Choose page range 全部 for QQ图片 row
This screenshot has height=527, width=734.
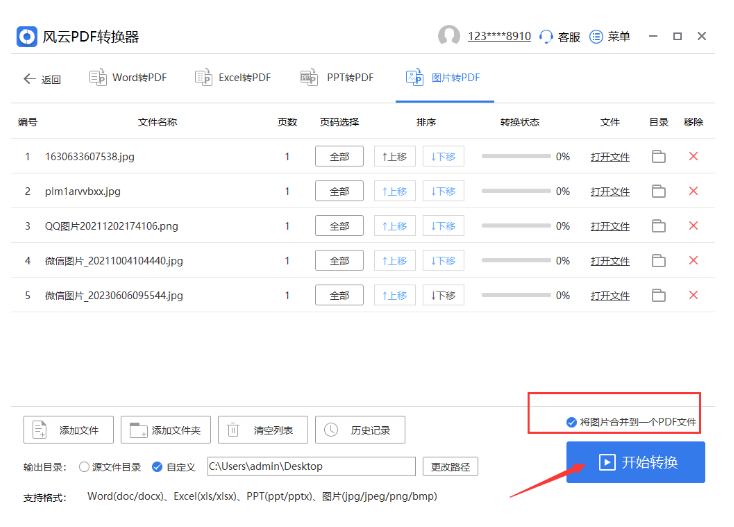tap(339, 226)
